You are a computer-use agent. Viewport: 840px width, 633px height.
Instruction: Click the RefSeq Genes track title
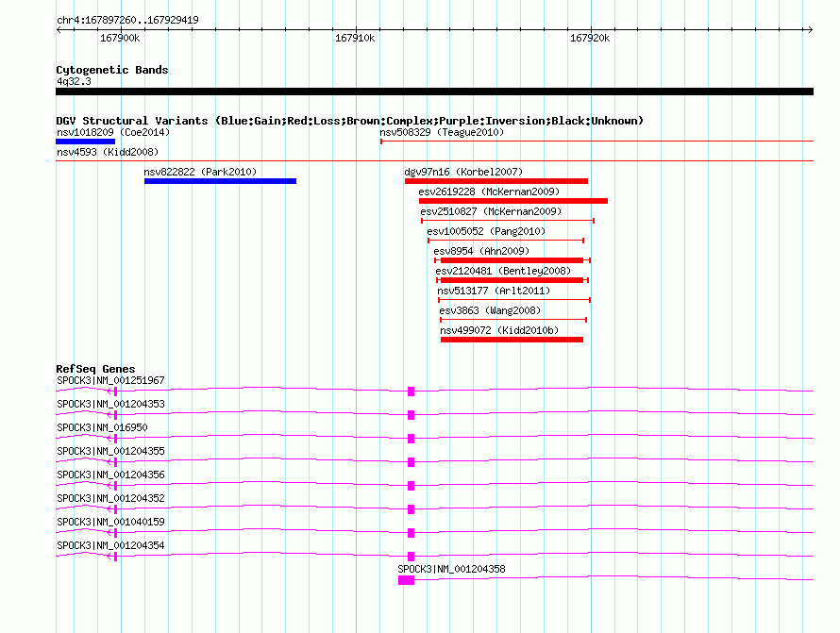[95, 369]
